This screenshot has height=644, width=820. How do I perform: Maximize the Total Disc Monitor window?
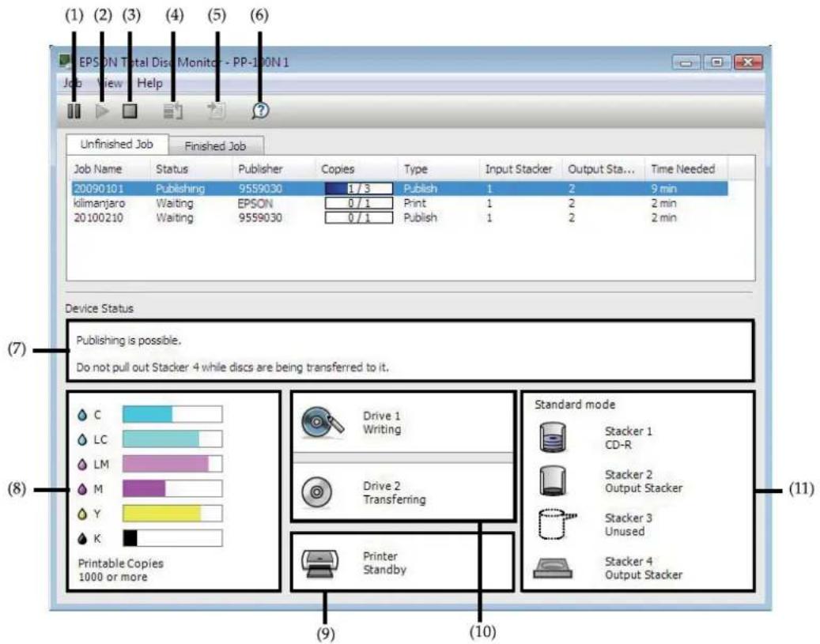pyautogui.click(x=717, y=62)
